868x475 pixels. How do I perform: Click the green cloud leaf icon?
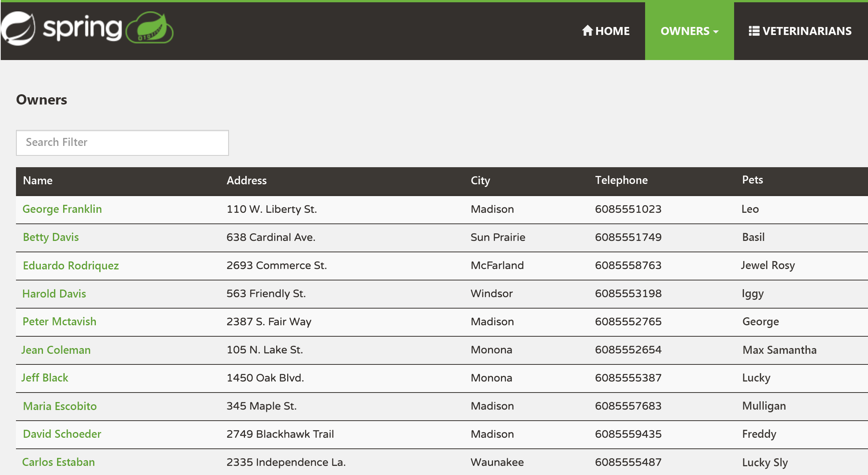point(150,28)
